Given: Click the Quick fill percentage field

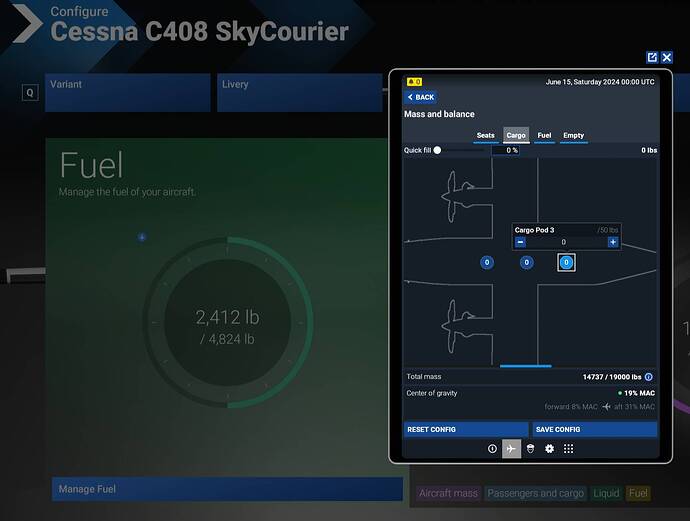Looking at the screenshot, I should [505, 150].
